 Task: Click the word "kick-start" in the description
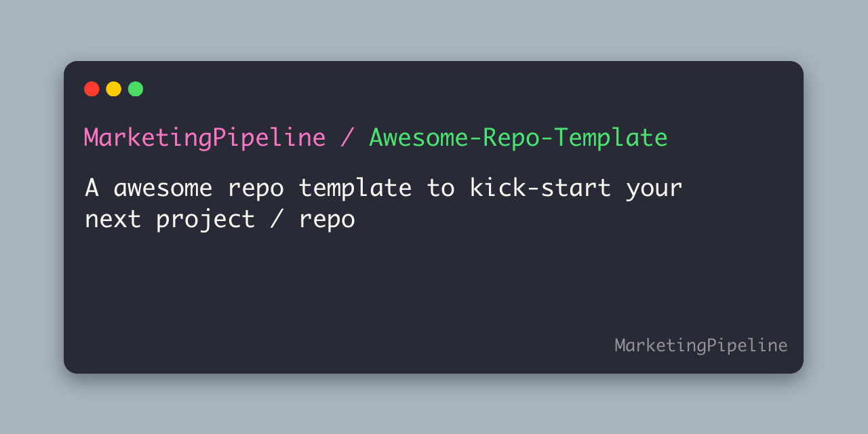(540, 188)
